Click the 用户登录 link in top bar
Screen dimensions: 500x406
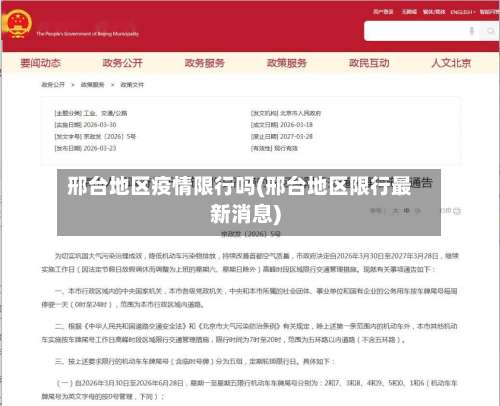pyautogui.click(x=383, y=12)
